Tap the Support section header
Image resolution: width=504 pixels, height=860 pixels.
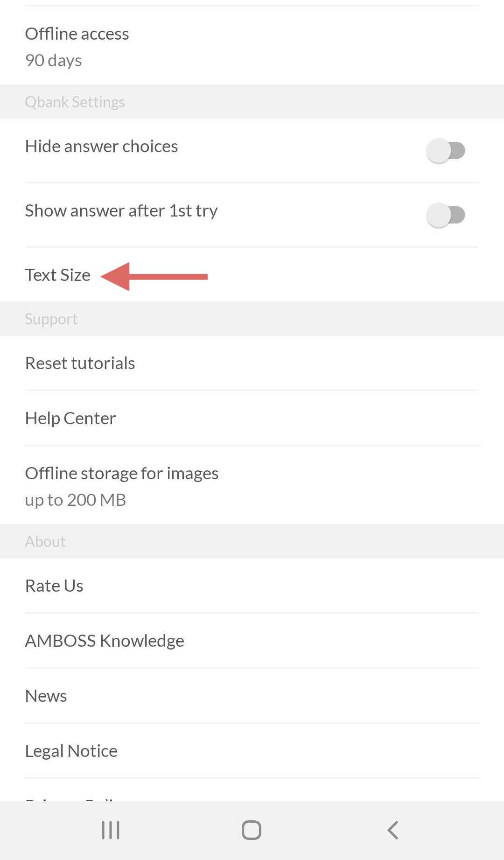[x=51, y=319]
